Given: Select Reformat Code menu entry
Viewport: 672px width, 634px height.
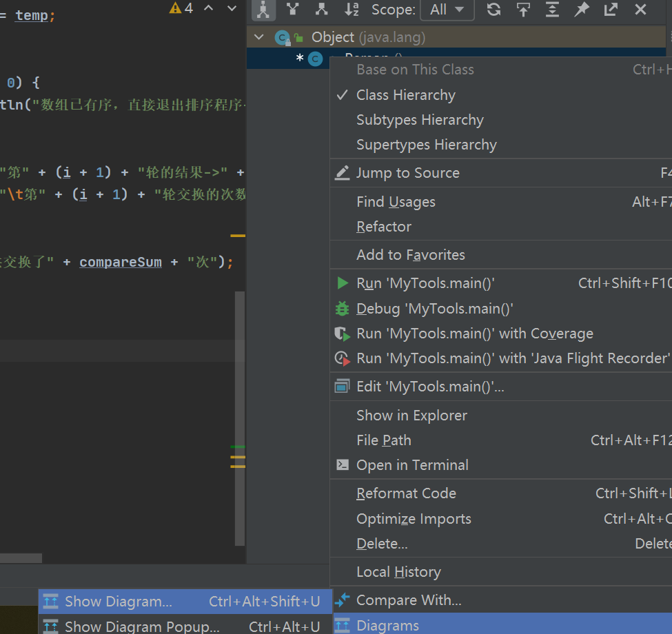Looking at the screenshot, I should [501, 493].
